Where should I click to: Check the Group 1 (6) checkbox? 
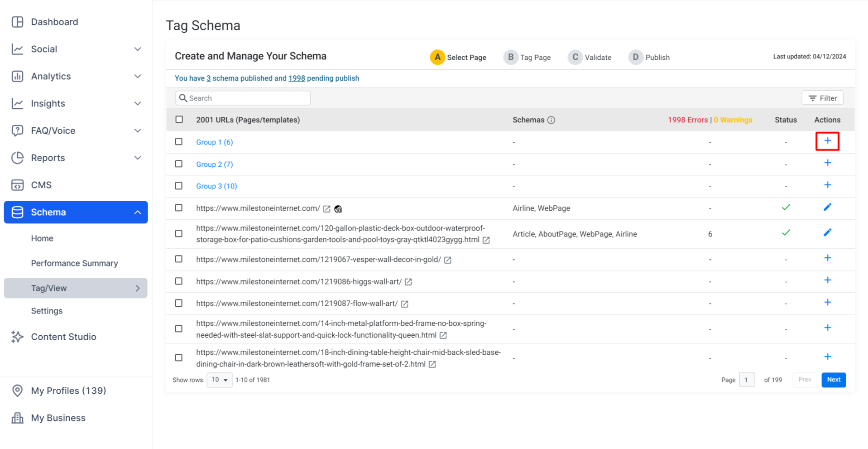pyautogui.click(x=179, y=142)
